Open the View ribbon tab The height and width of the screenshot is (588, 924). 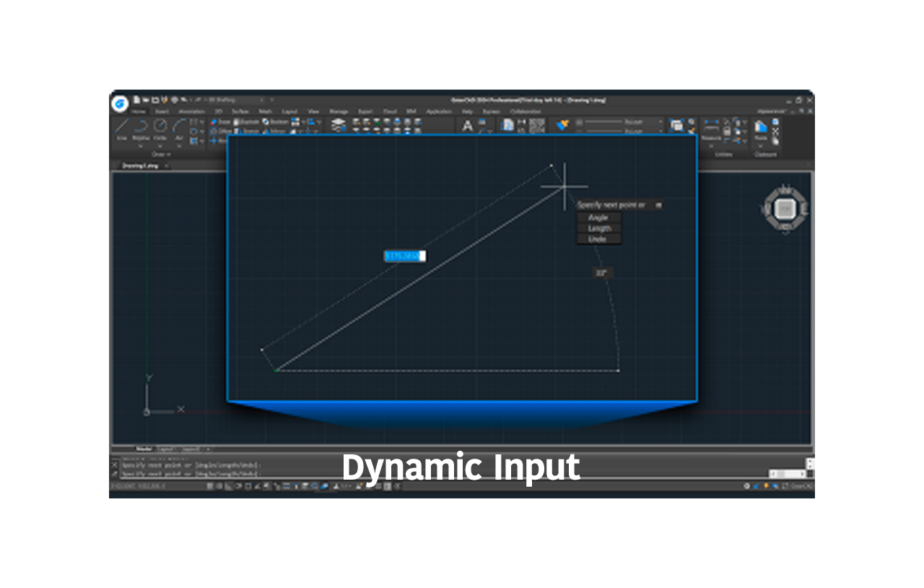313,111
